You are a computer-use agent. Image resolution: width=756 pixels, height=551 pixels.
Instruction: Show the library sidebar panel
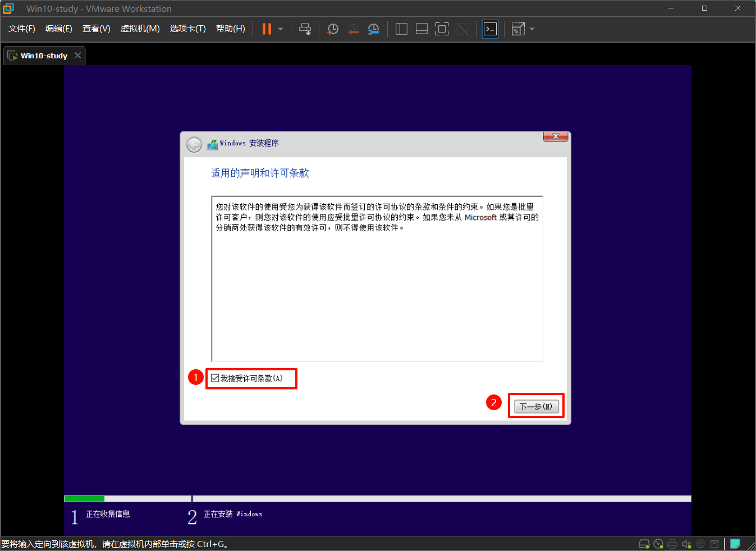coord(401,29)
